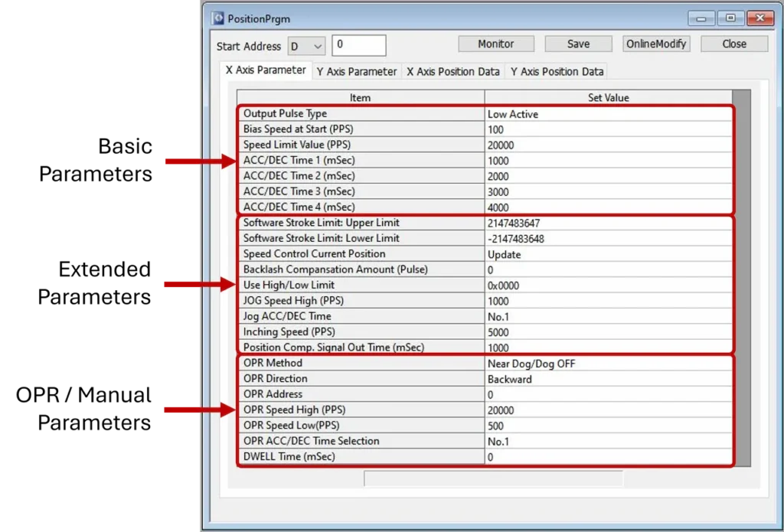Click the vertical scrollbar of the parameter table

pyautogui.click(x=741, y=276)
